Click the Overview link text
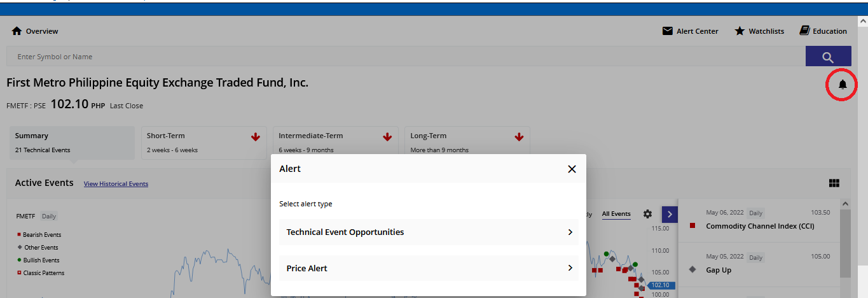The image size is (868, 298). (42, 31)
